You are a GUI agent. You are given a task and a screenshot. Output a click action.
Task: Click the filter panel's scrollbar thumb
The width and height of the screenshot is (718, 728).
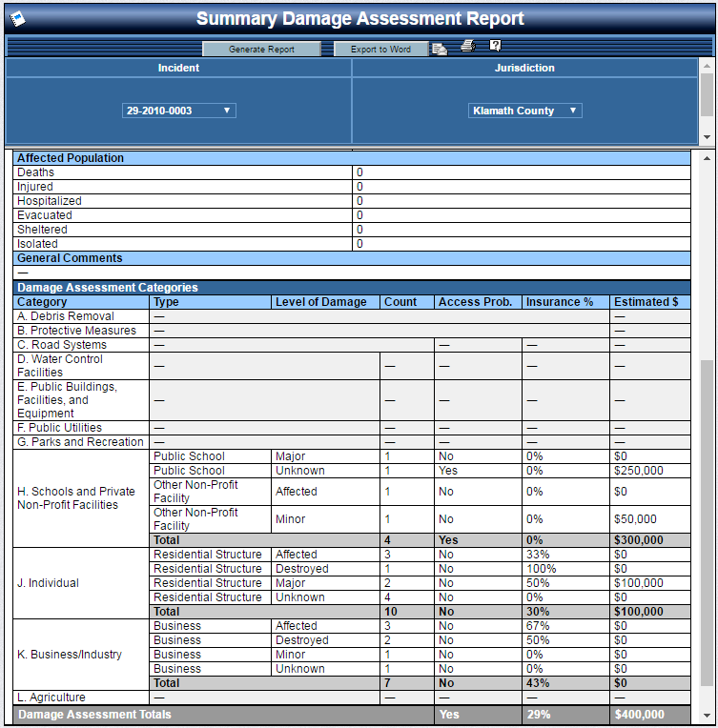pyautogui.click(x=707, y=93)
